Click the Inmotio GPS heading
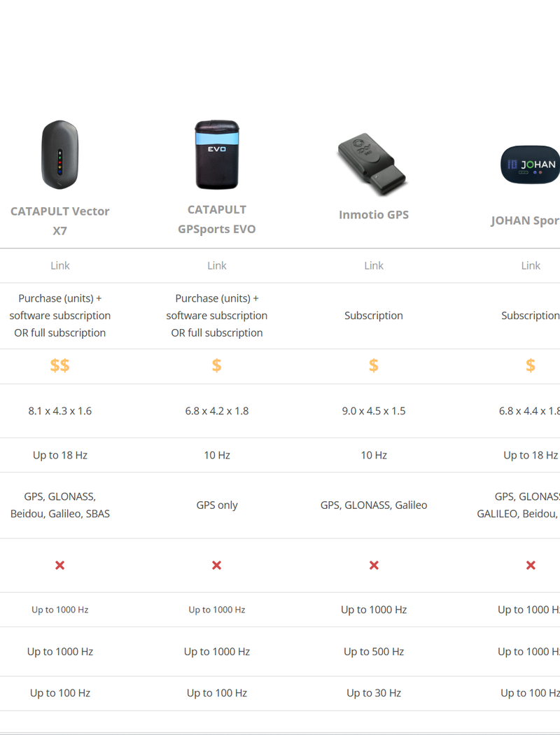This screenshot has height=735, width=560. coord(374,215)
